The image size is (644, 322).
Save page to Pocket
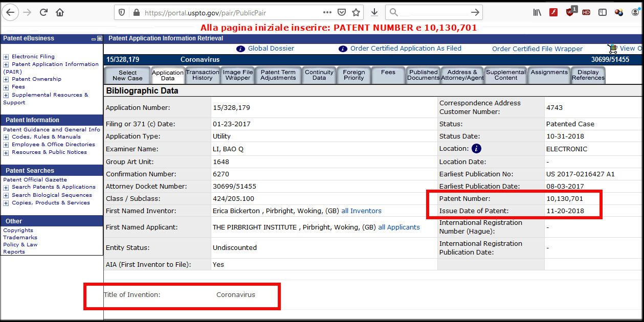click(342, 12)
